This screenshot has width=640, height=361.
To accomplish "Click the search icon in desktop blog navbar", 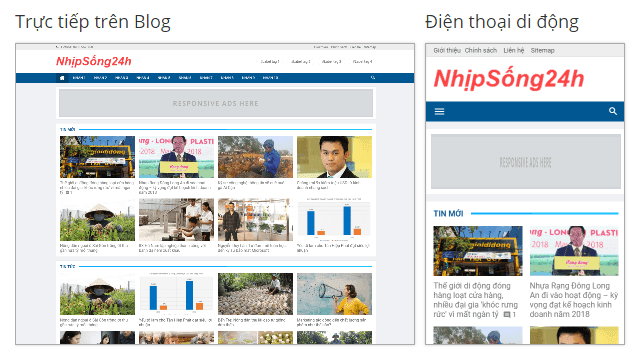I will pyautogui.click(x=373, y=78).
